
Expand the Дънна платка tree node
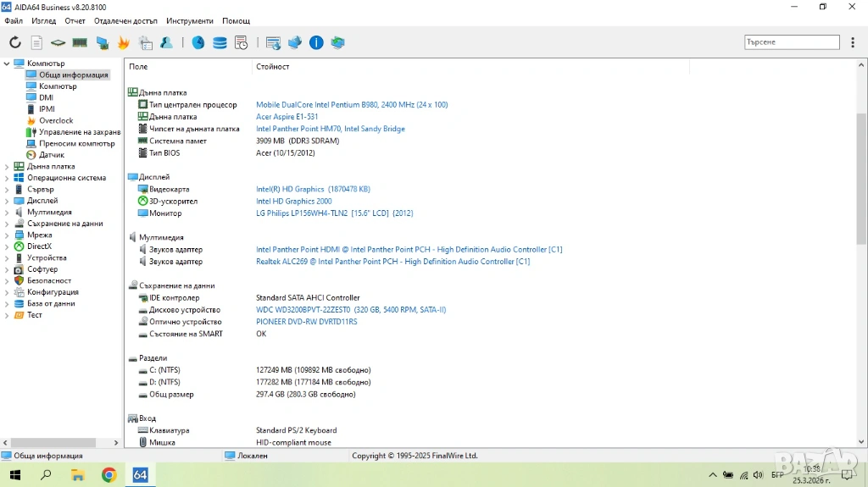(x=7, y=167)
